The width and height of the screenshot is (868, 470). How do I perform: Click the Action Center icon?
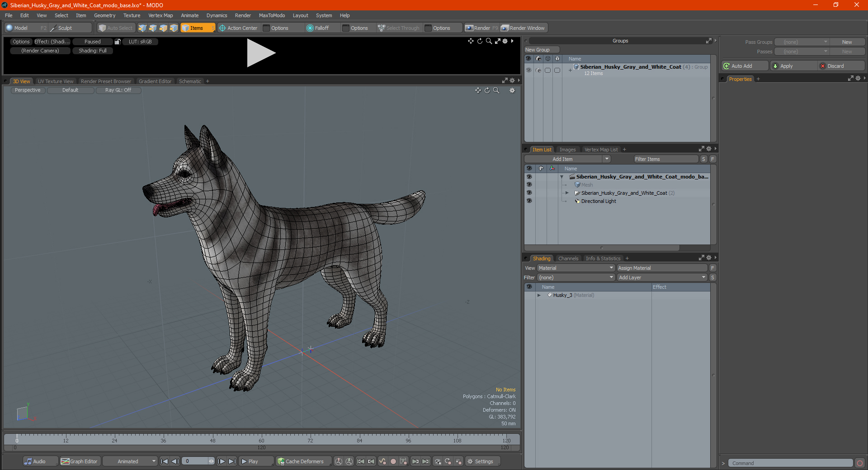222,28
